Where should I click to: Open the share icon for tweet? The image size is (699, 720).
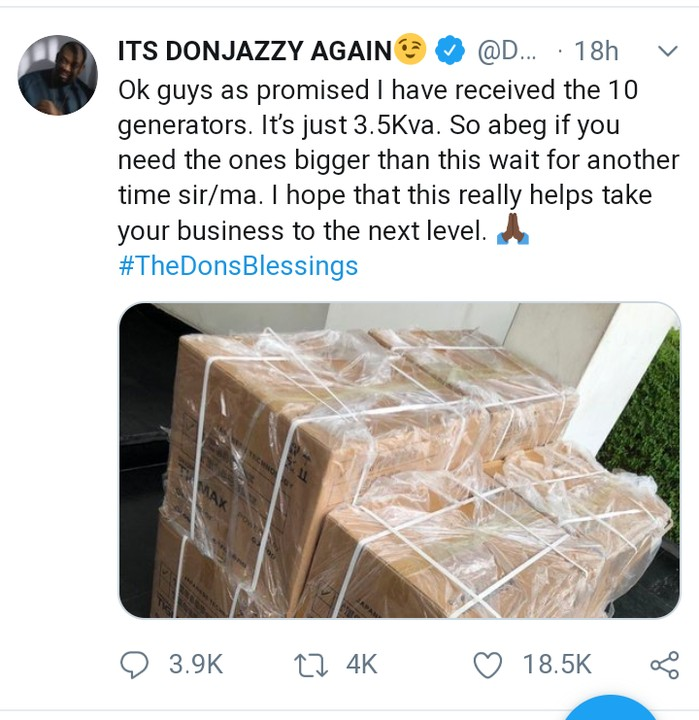[x=663, y=663]
